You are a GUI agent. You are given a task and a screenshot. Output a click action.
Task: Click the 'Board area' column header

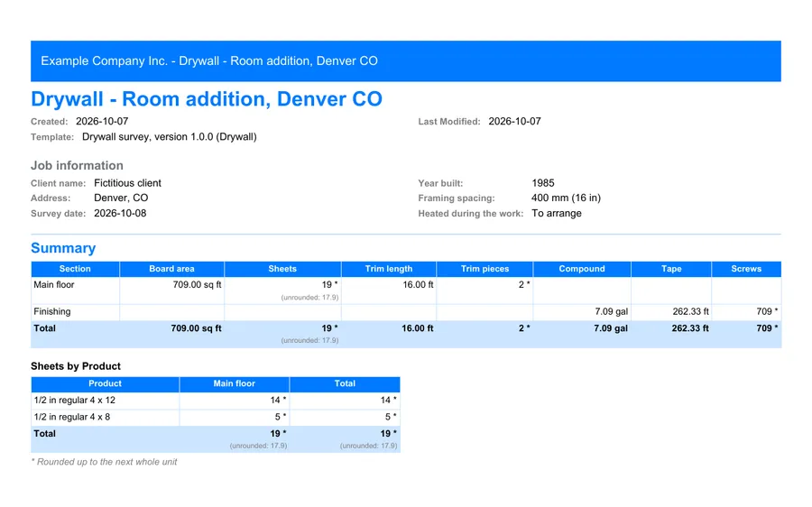[x=172, y=269]
